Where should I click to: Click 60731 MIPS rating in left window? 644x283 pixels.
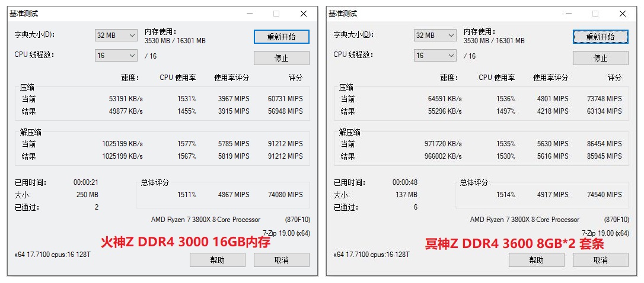[285, 99]
